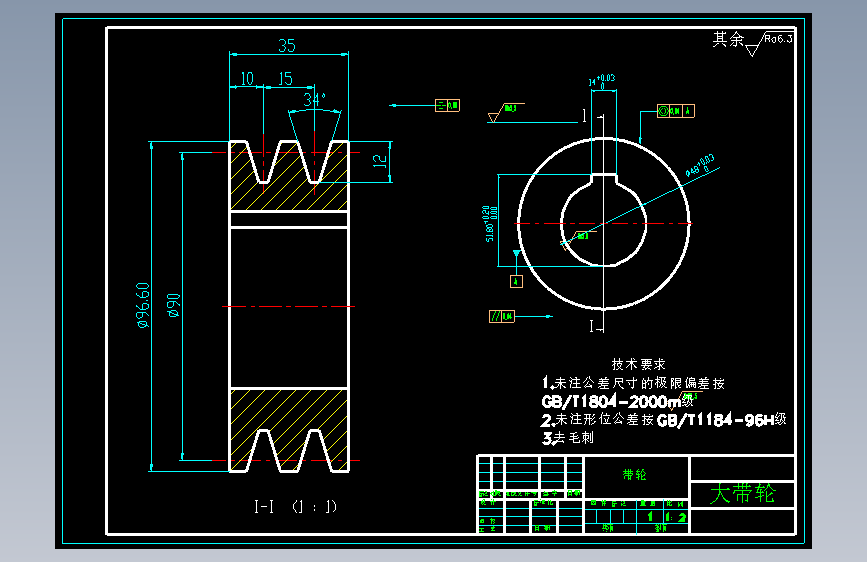Image resolution: width=867 pixels, height=562 pixels.
Task: Click the 3.去毛刺 requirement line
Action: pyautogui.click(x=568, y=438)
